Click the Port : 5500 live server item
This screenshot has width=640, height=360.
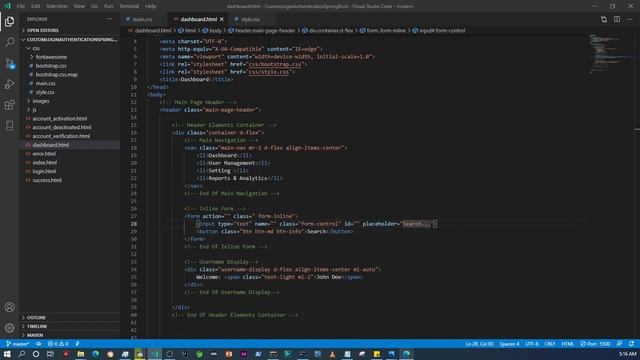(595, 344)
